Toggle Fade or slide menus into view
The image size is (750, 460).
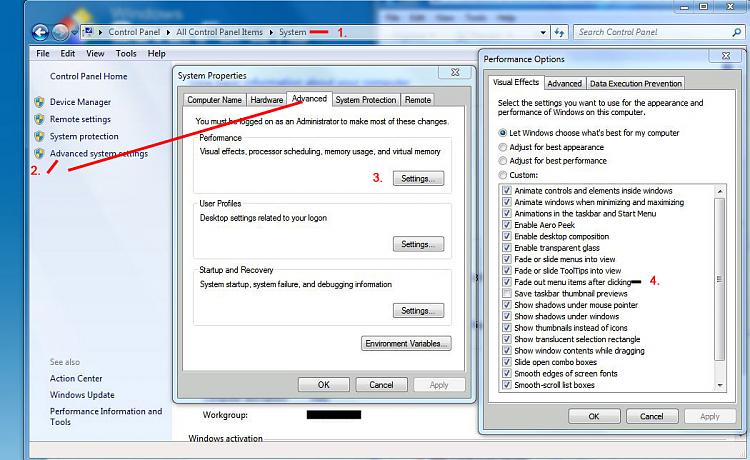point(507,259)
